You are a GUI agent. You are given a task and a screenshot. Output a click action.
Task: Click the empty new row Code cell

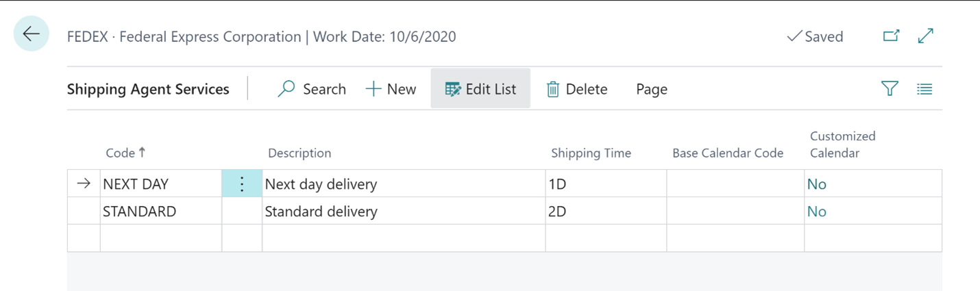pyautogui.click(x=161, y=238)
